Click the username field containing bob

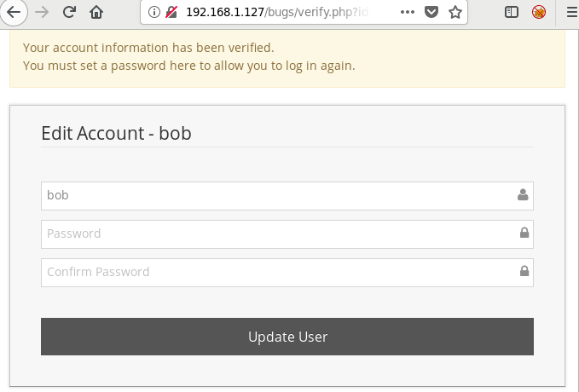273,195
